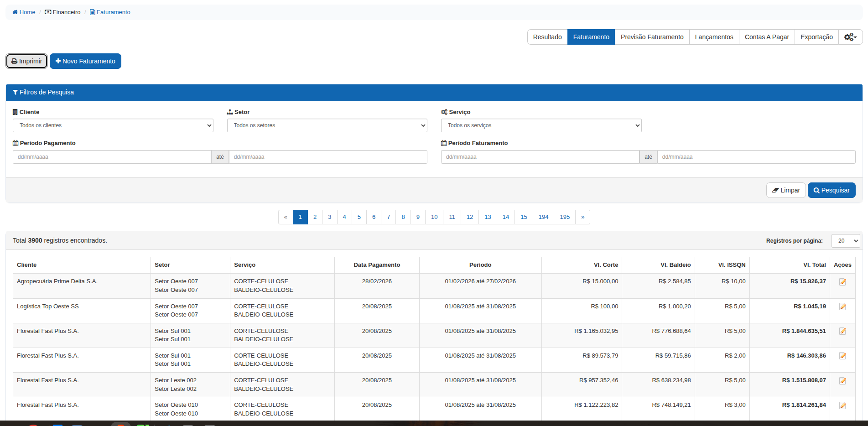
Task: Click the edit icon on the R$ 146.303,86 row
Action: tap(842, 356)
